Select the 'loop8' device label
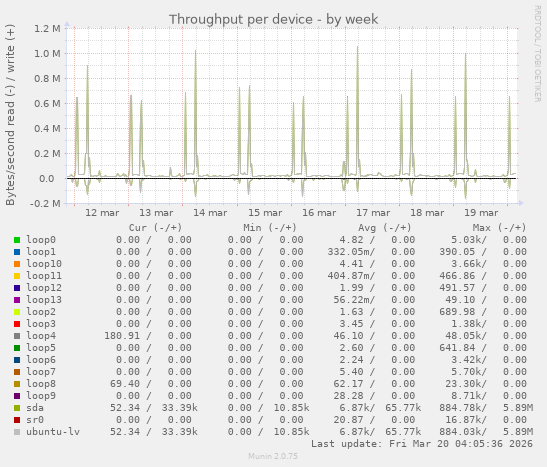Screen dimensions: 547x467 [x=41, y=384]
